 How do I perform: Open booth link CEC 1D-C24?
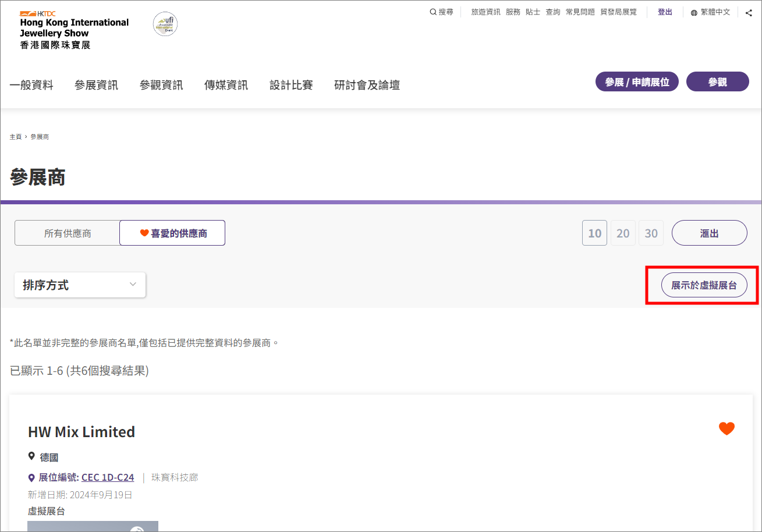tap(108, 477)
